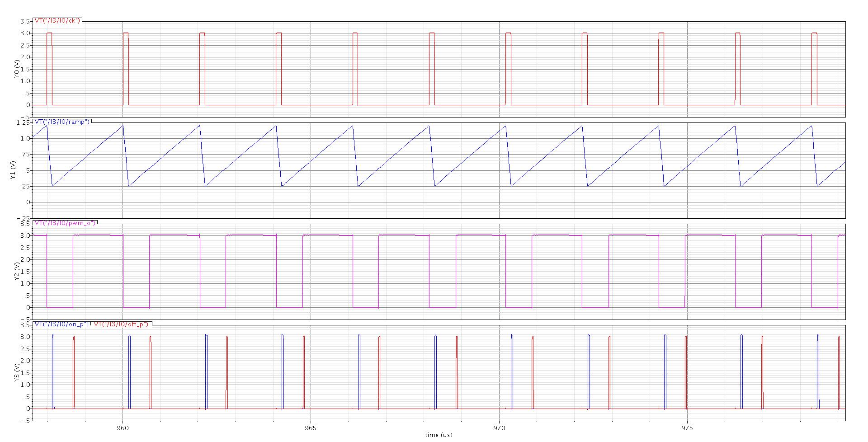Viewport: 868px width, 442px height.
Task: Select the VT("/I3/I0/ck") trace label
Action: point(57,20)
